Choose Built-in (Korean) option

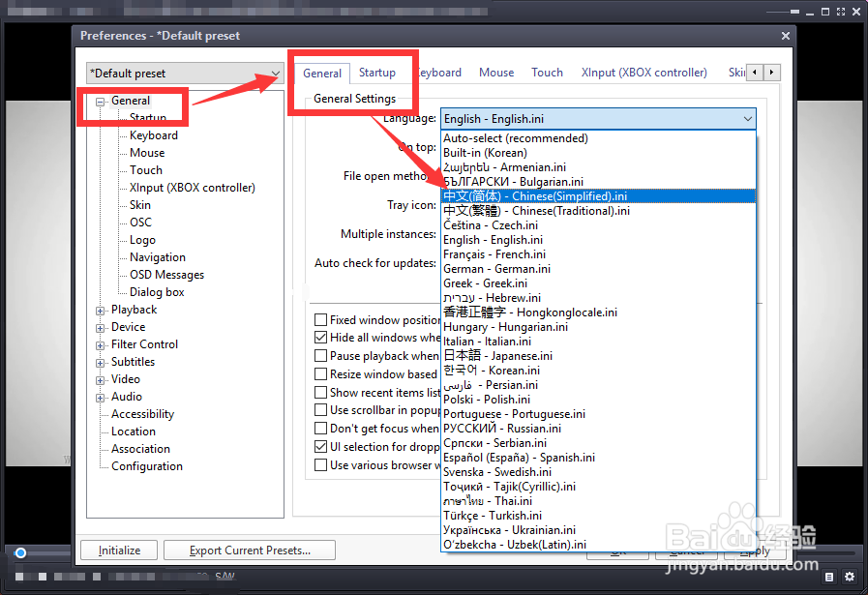tap(598, 153)
